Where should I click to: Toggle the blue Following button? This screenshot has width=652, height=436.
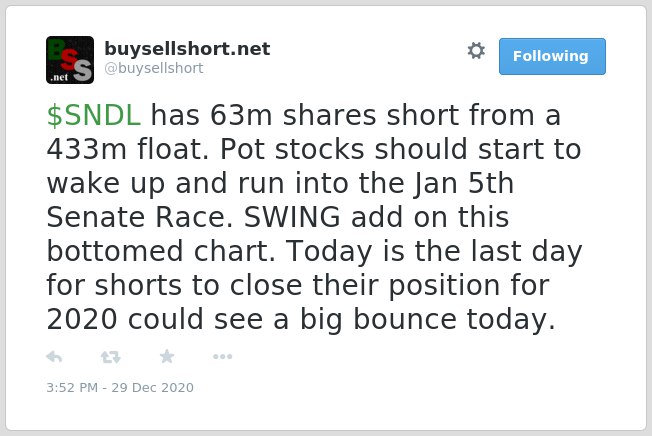pos(552,57)
